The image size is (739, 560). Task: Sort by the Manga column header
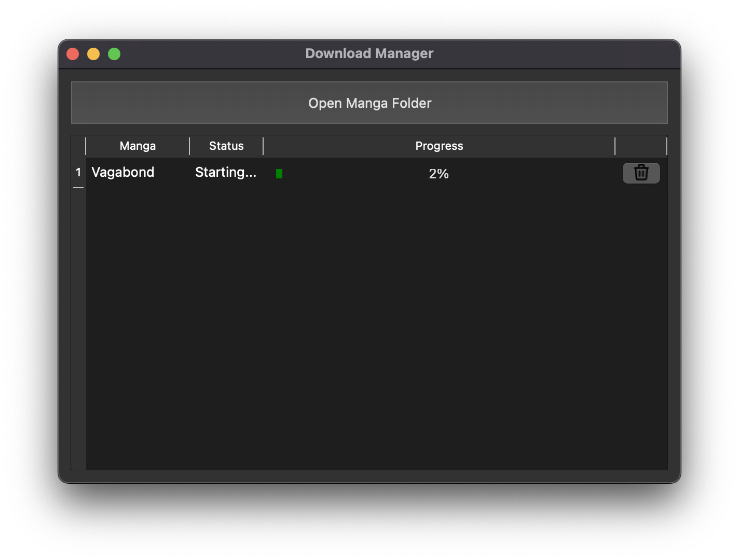pos(137,146)
